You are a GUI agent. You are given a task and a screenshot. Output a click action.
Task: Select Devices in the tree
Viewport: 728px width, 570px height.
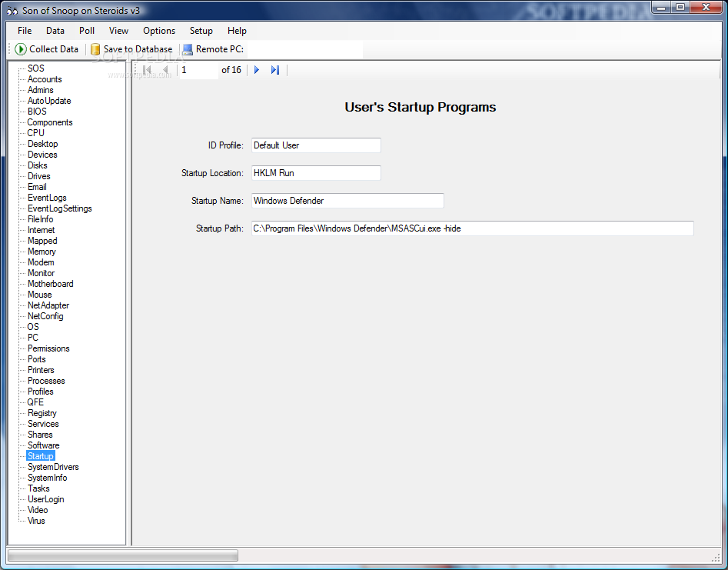[42, 155]
